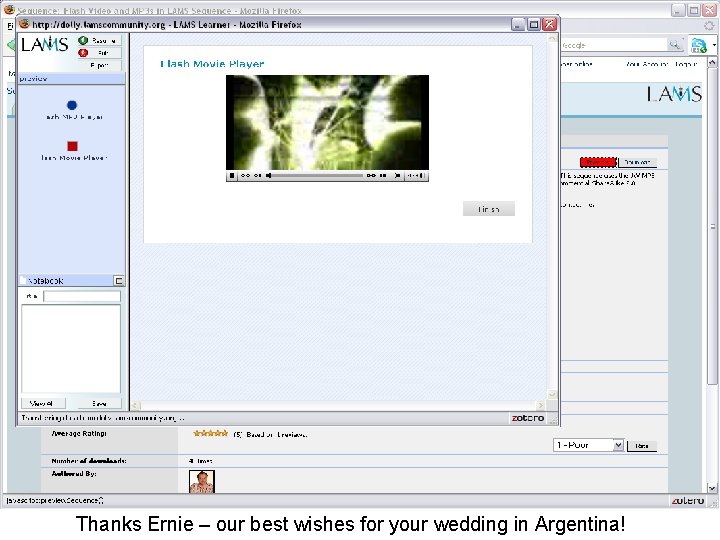Click the Rate button beside the rating dropdown
720x540 pixels.
(641, 446)
